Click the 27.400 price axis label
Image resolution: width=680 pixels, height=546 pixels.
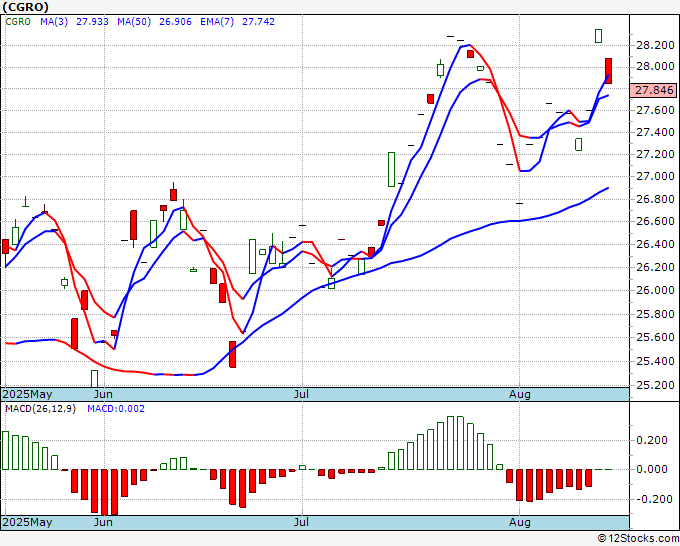point(655,132)
